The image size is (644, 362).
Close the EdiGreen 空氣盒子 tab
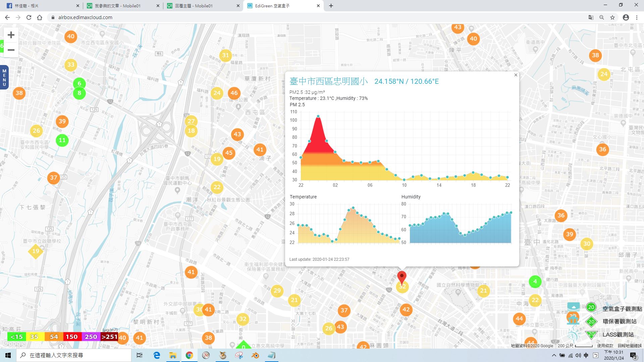[318, 6]
